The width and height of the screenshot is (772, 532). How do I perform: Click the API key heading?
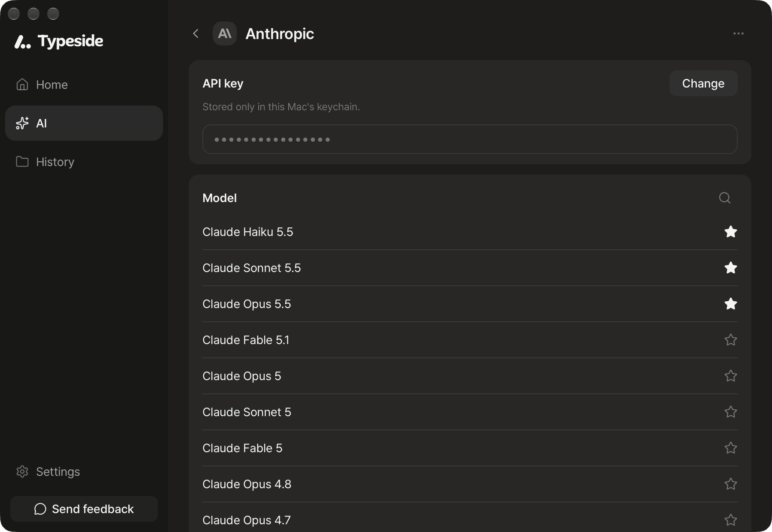[223, 83]
